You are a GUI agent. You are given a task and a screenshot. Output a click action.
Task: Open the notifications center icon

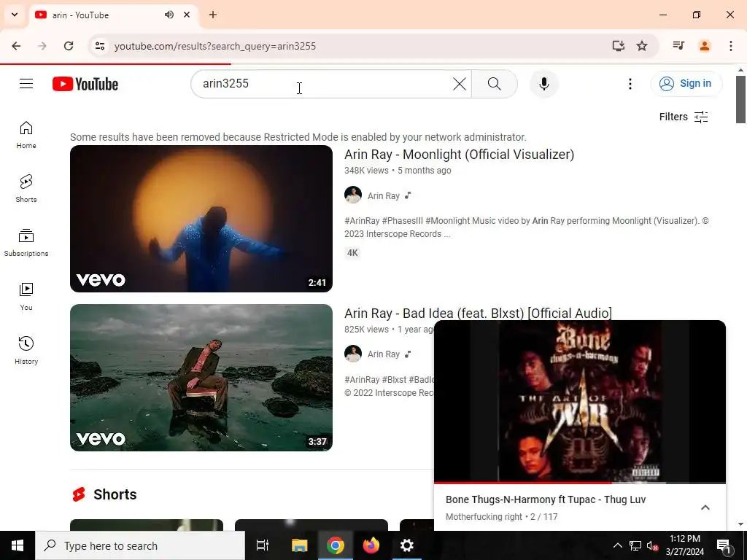pyautogui.click(x=724, y=545)
